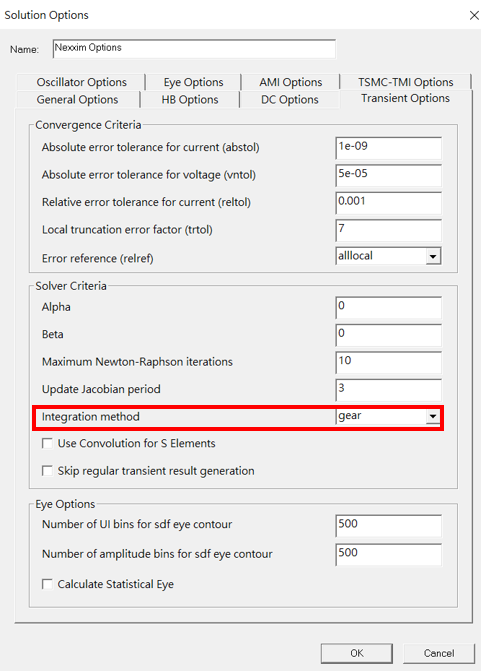Image resolution: width=481 pixels, height=671 pixels.
Task: Expand the Error reference (relref) dropdown
Action: pyautogui.click(x=433, y=256)
